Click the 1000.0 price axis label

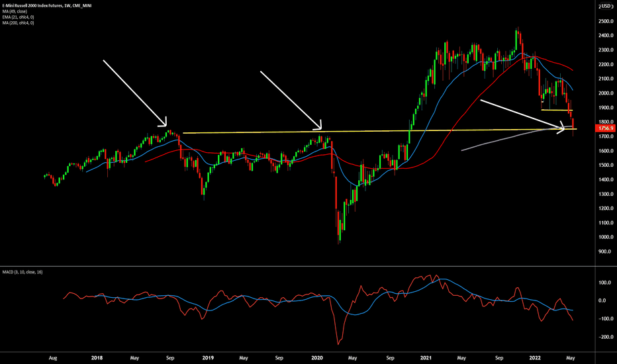click(x=606, y=238)
